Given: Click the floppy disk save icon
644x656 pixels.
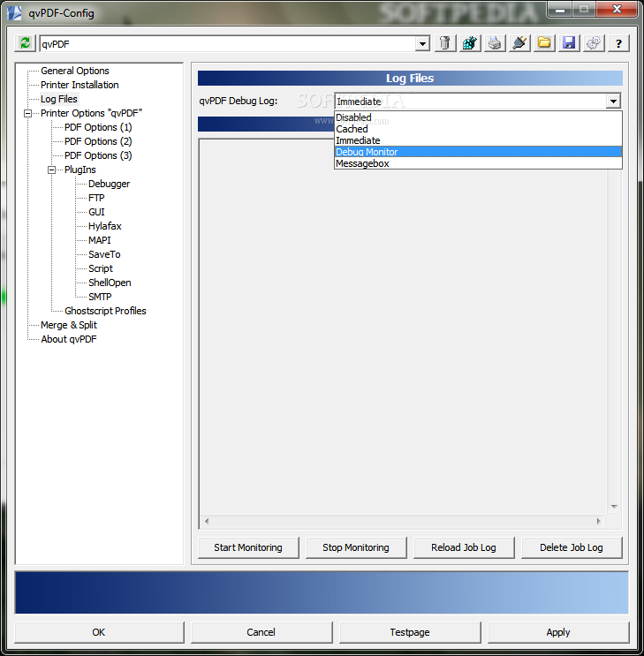Looking at the screenshot, I should pyautogui.click(x=569, y=43).
